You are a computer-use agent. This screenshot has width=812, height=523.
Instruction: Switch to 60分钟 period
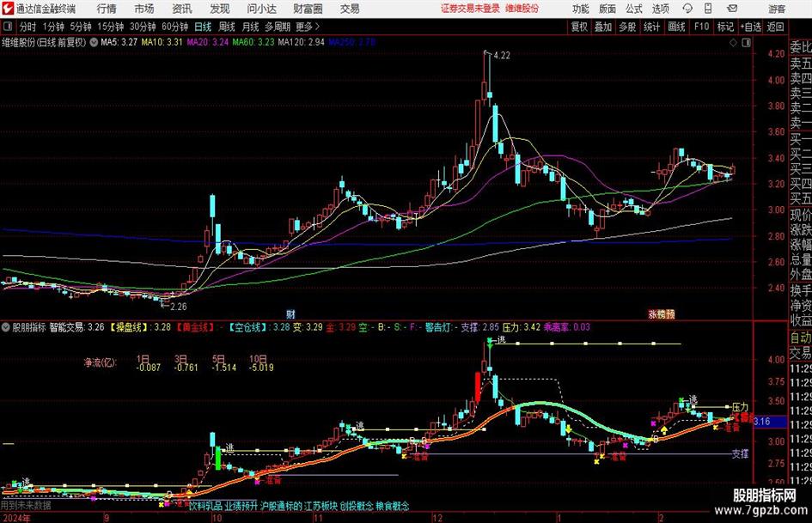coord(174,27)
